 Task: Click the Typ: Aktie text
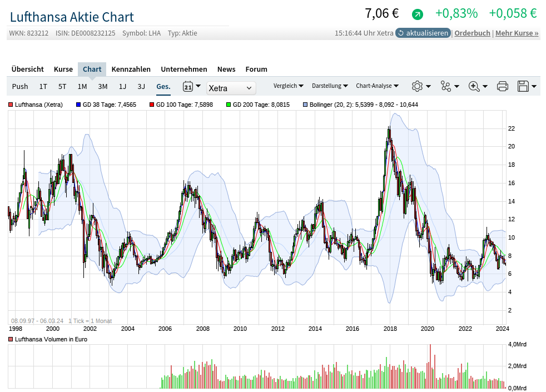pyautogui.click(x=182, y=33)
